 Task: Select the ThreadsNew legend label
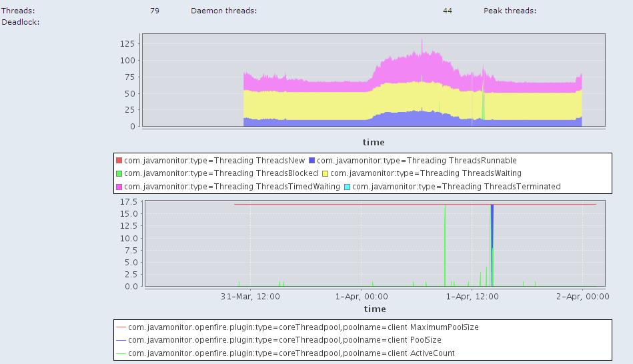tap(214, 160)
